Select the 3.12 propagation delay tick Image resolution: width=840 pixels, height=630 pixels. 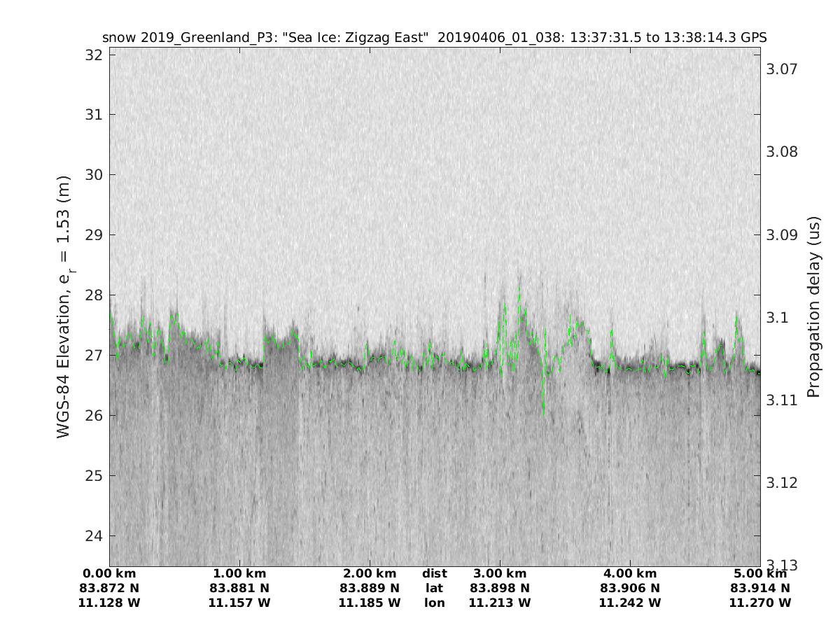[x=783, y=483]
